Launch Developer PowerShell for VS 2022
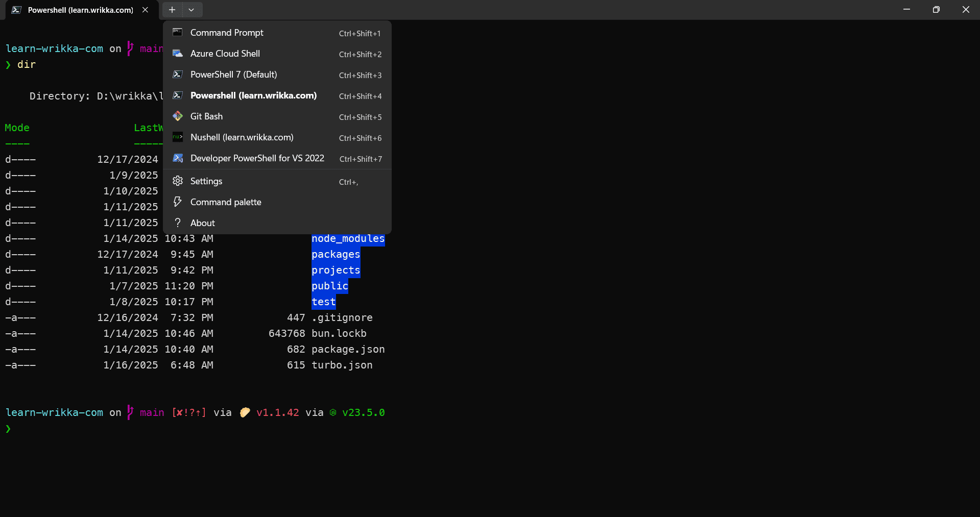The image size is (980, 517). (277, 158)
